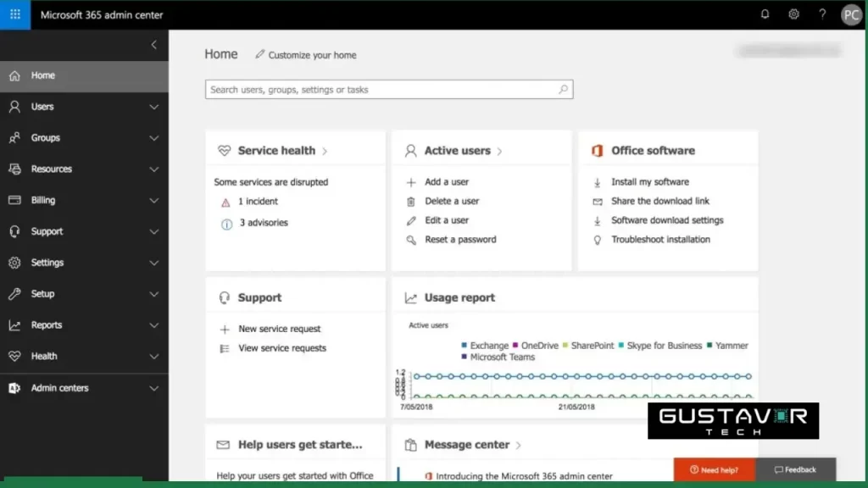
Task: Open the Message center card title
Action: (x=467, y=445)
